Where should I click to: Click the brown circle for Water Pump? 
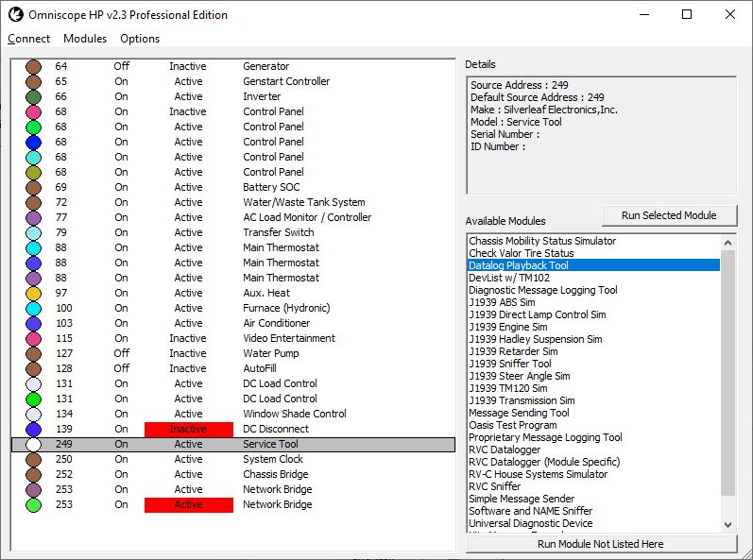point(34,353)
